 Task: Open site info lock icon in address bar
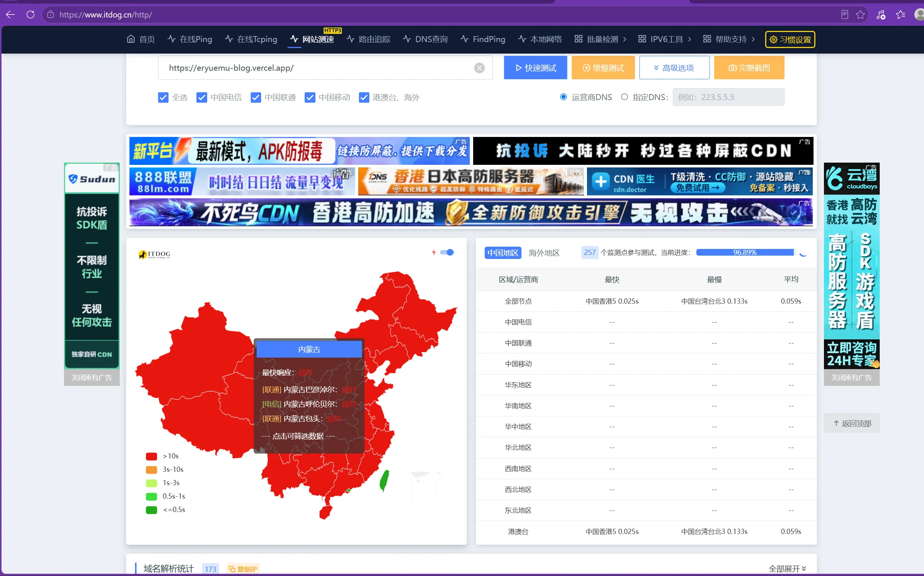pyautogui.click(x=50, y=15)
